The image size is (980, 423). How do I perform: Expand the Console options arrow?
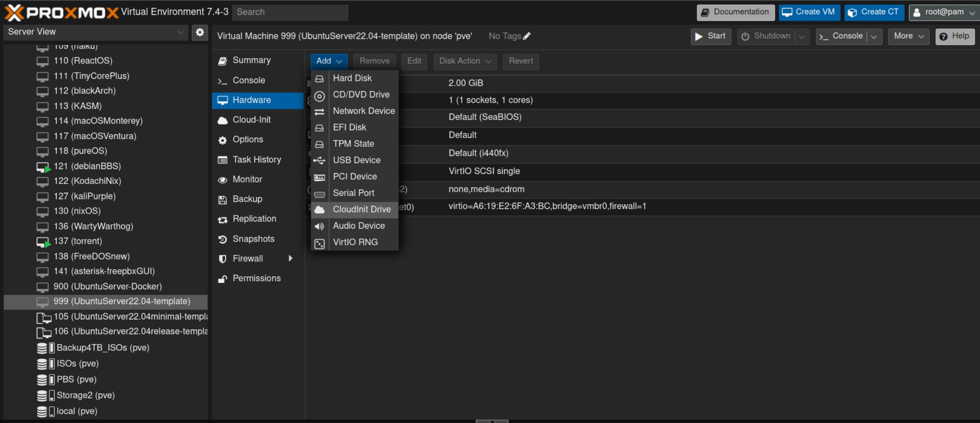874,37
